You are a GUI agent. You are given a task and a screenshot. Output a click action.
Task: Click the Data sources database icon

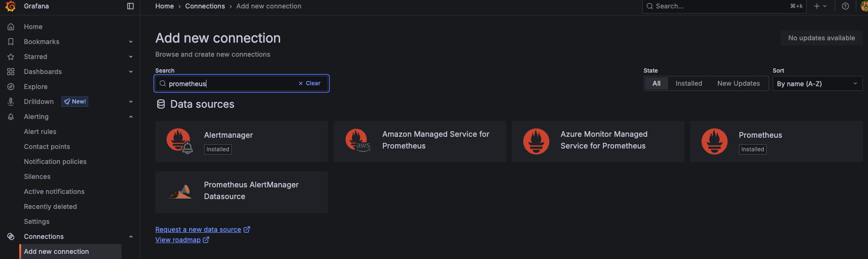coord(161,104)
